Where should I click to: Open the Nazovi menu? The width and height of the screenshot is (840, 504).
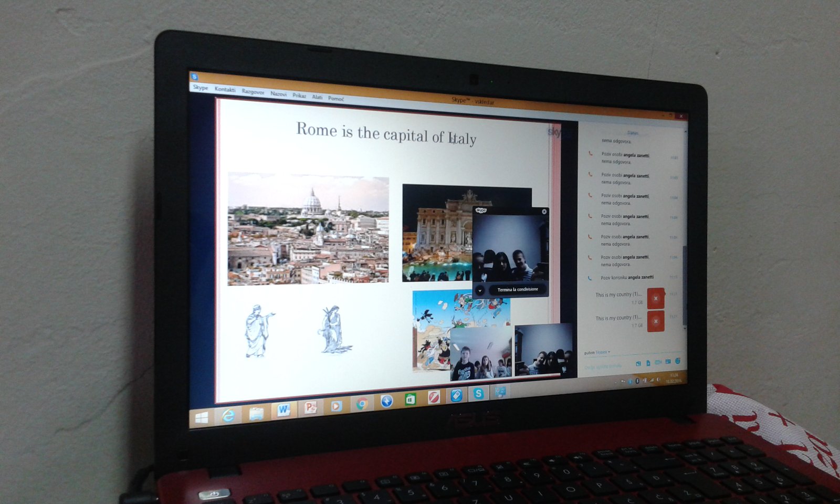(278, 93)
